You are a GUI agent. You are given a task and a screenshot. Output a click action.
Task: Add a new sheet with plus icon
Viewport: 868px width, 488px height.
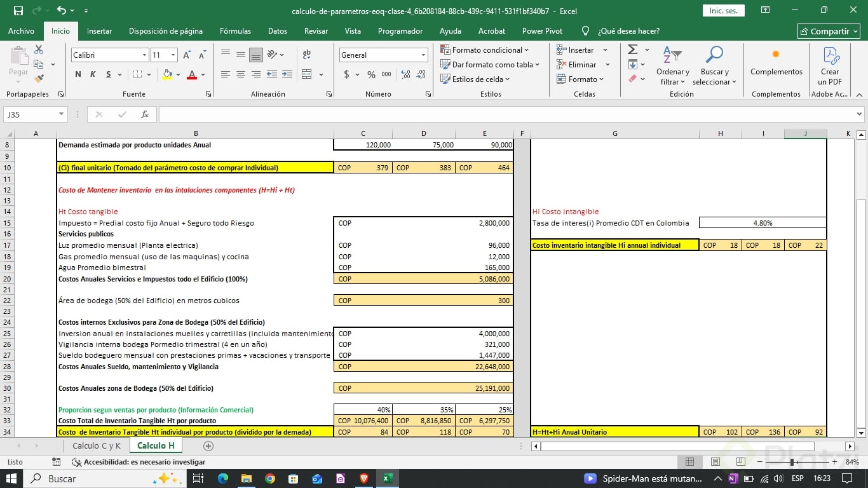pyautogui.click(x=208, y=446)
